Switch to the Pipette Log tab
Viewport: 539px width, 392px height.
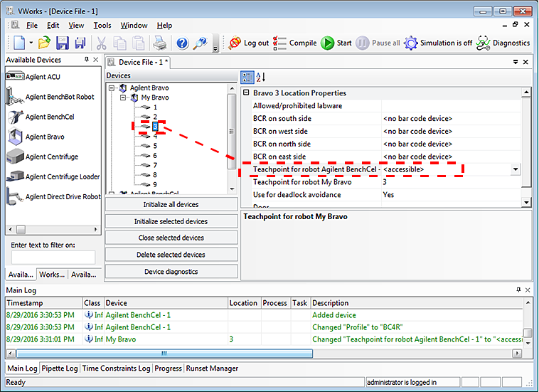(60, 369)
